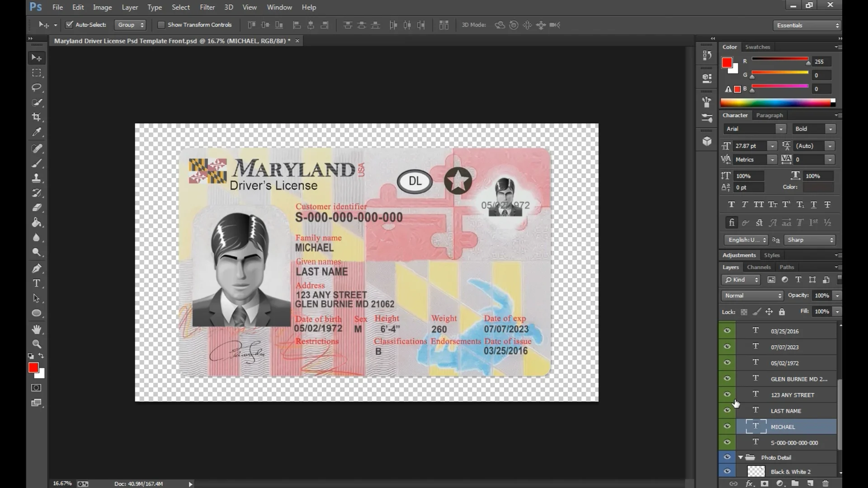Collapse the Photo Detail group
The height and width of the screenshot is (488, 868).
click(740, 457)
